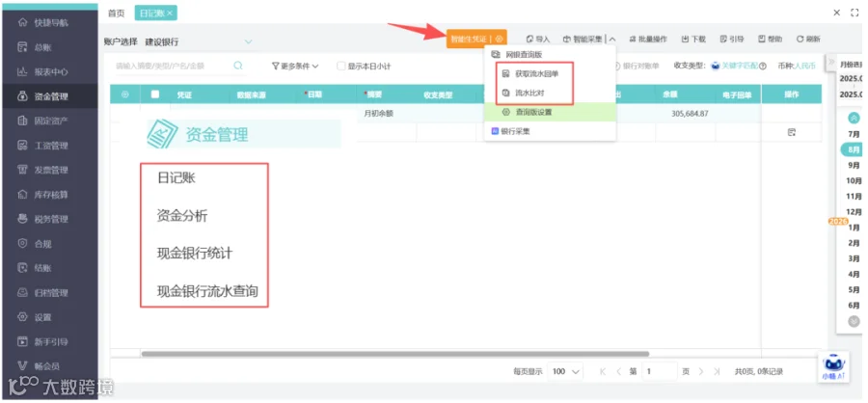Select 12月 in month list
868x403 pixels.
tap(854, 211)
